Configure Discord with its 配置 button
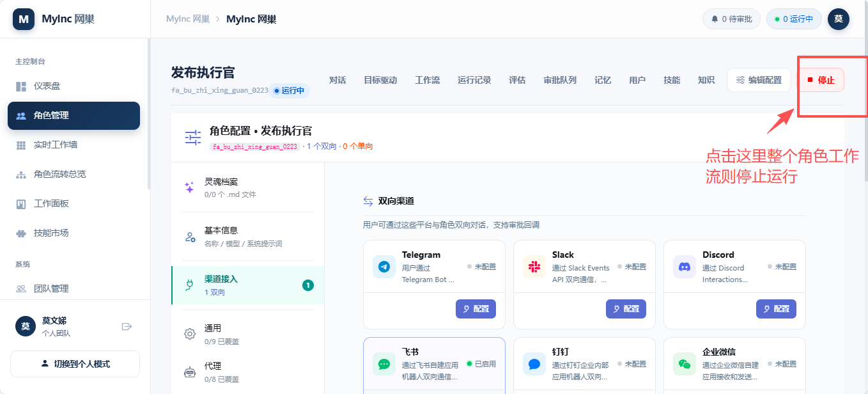Screen dimensions: 868x394 click(776, 308)
